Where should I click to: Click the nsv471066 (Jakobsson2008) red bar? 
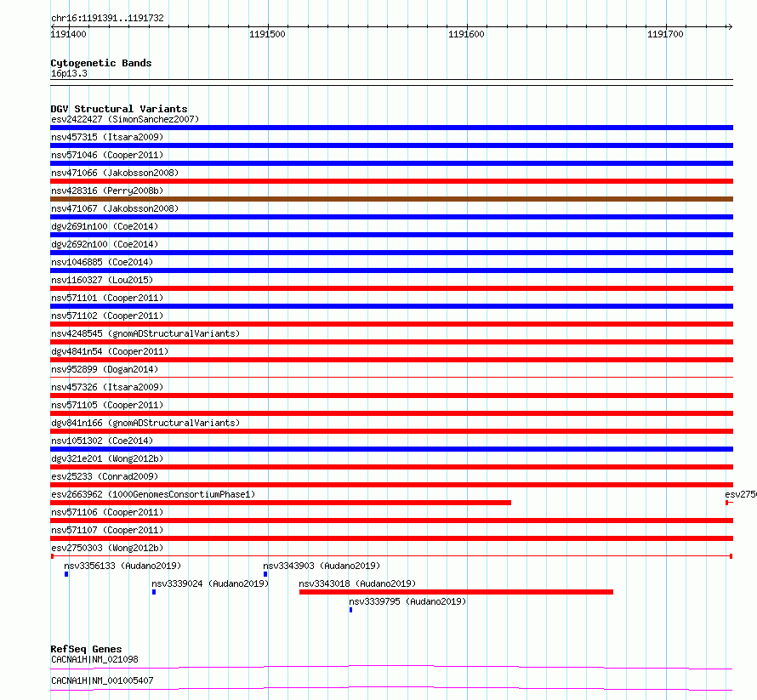[x=391, y=181]
